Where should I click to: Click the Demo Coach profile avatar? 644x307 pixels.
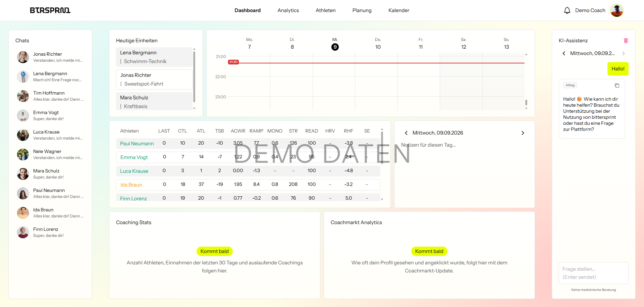pos(616,10)
